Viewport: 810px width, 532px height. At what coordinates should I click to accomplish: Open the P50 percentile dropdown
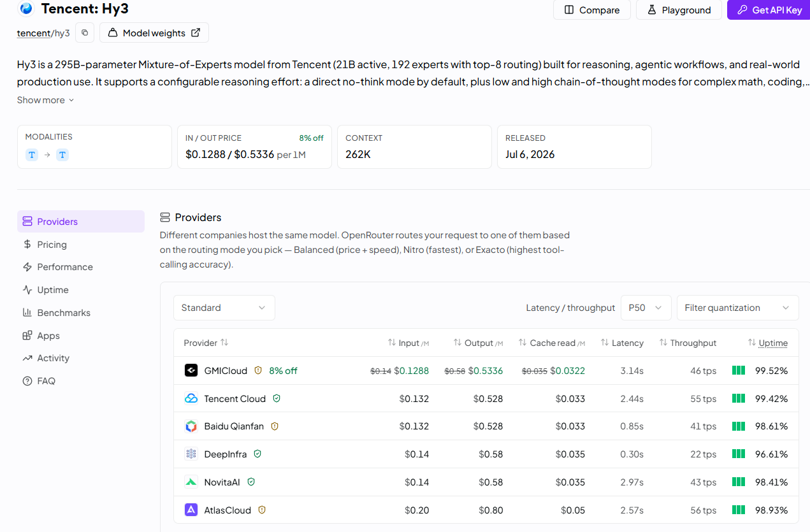[646, 308]
